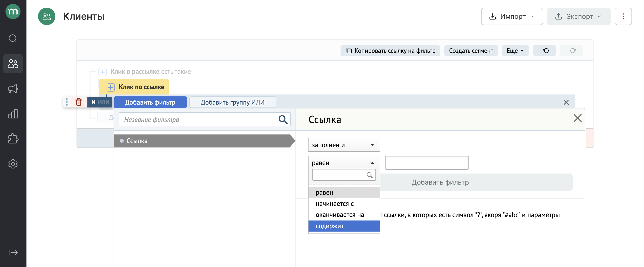Select содержит option
The height and width of the screenshot is (267, 644).
pyautogui.click(x=344, y=226)
